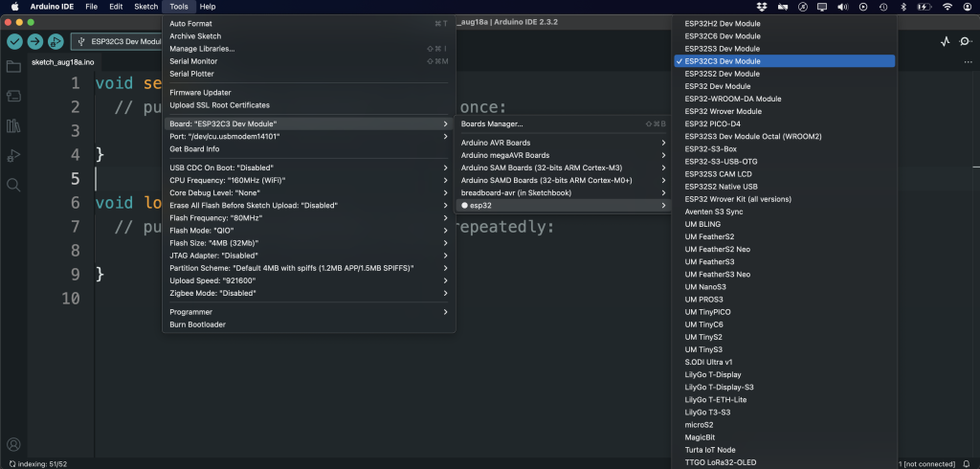
Task: Click the Upload arrow button
Action: [35, 41]
